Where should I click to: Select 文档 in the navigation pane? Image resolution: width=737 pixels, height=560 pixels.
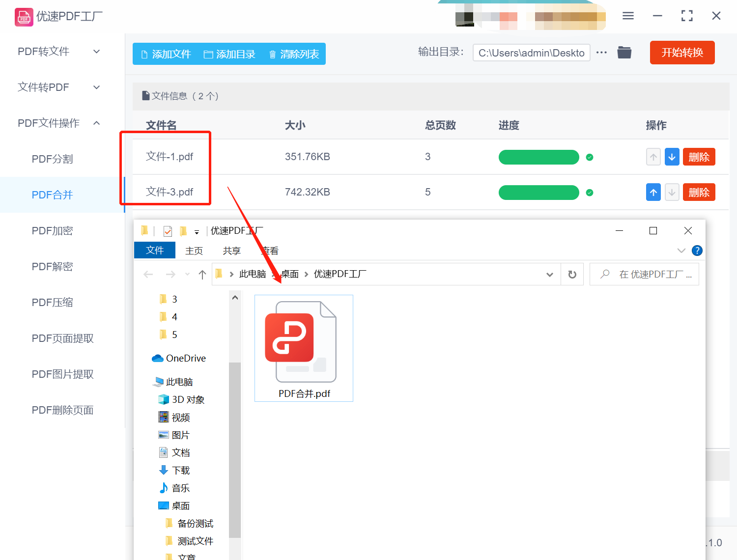tap(174, 452)
